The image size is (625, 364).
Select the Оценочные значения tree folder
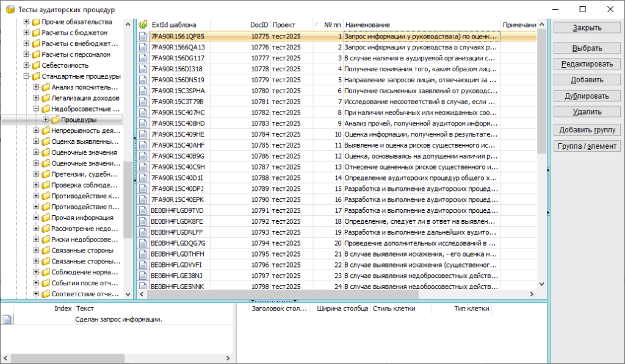pyautogui.click(x=76, y=152)
